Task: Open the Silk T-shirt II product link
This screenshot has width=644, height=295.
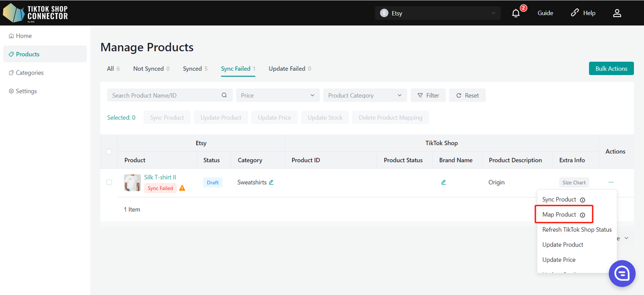Action: 160,177
